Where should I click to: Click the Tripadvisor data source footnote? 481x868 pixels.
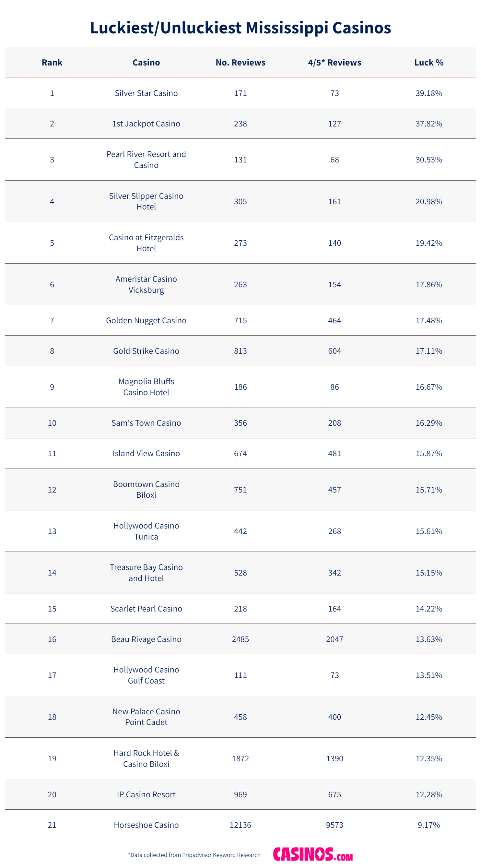coord(194,855)
